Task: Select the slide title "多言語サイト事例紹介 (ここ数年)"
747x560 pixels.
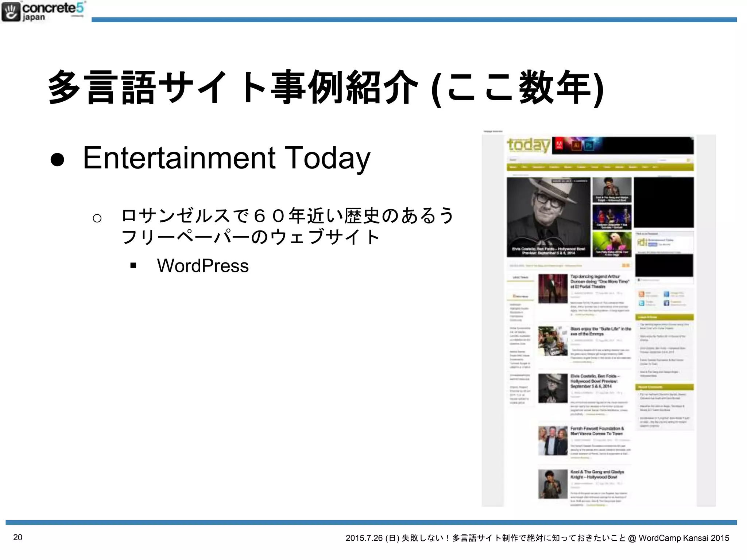Action: 326,88
